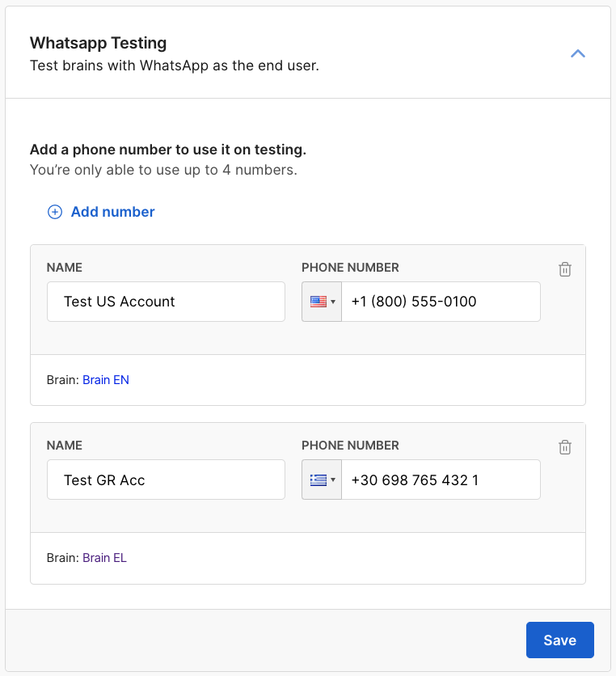This screenshot has height=676, width=616.
Task: Click the +1 (800) 555-0100 phone field
Action: click(x=441, y=302)
